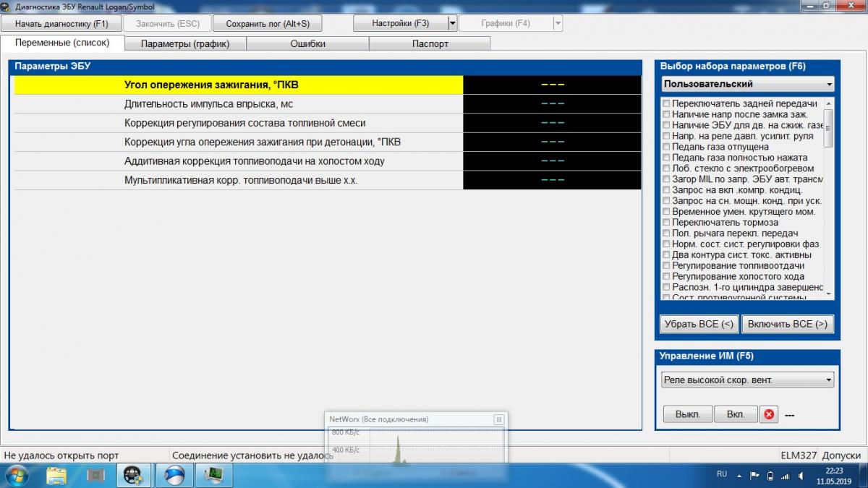Enable Лоб. стекло с электрообогревом
Viewport: 868px width, 488px height.
[x=667, y=168]
